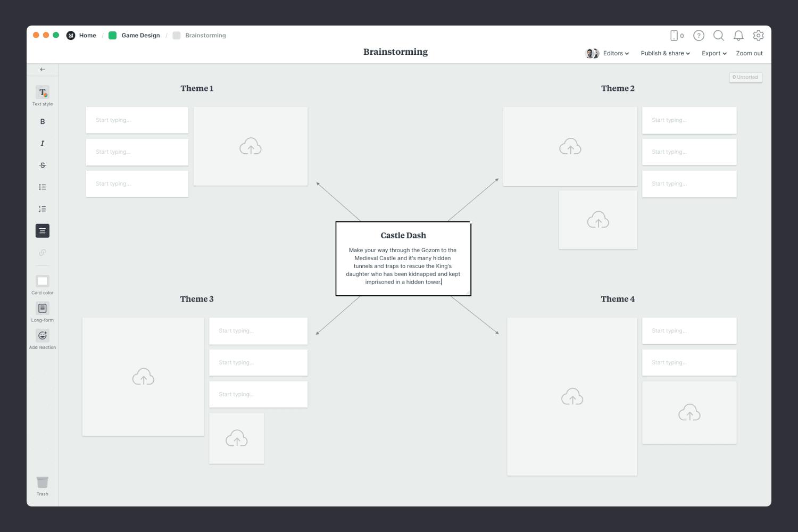Select the numbered list option
The width and height of the screenshot is (798, 532).
[x=42, y=209]
